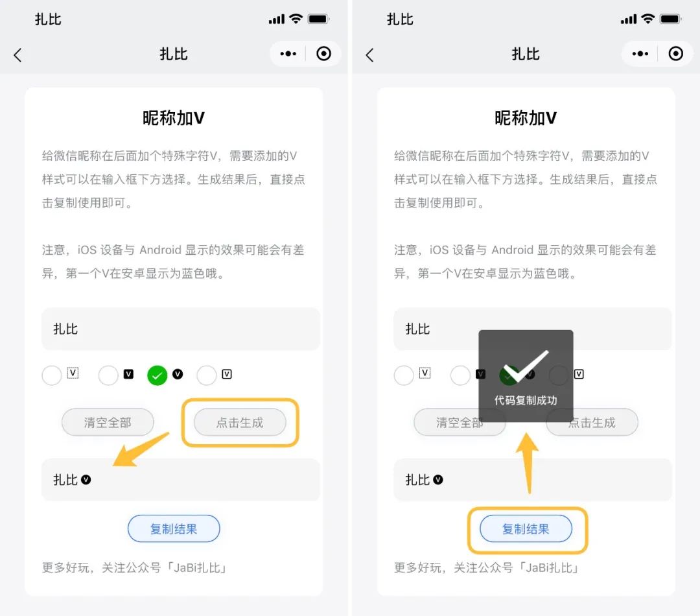The image size is (700, 616).
Task: Tap the 代码复制成功 toast popup
Action: (x=526, y=376)
